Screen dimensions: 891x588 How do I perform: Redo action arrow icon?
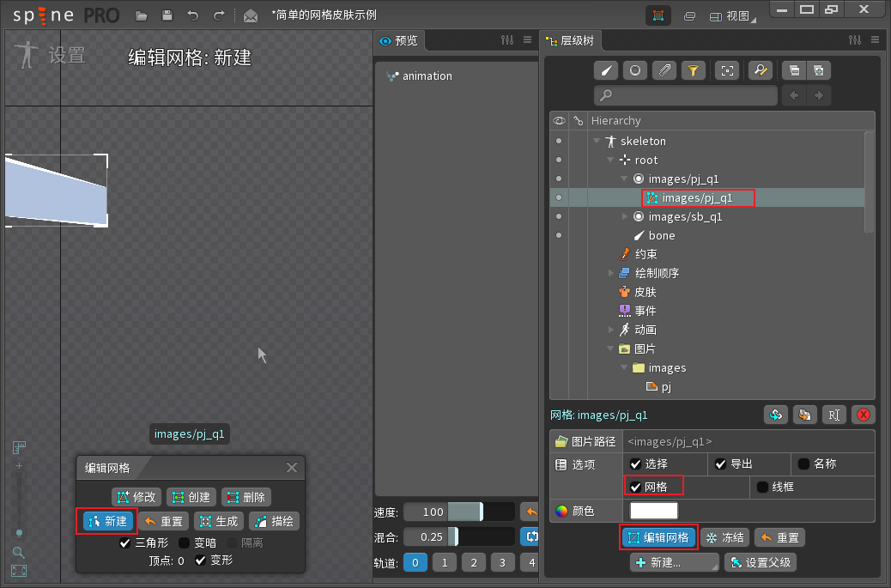(219, 15)
